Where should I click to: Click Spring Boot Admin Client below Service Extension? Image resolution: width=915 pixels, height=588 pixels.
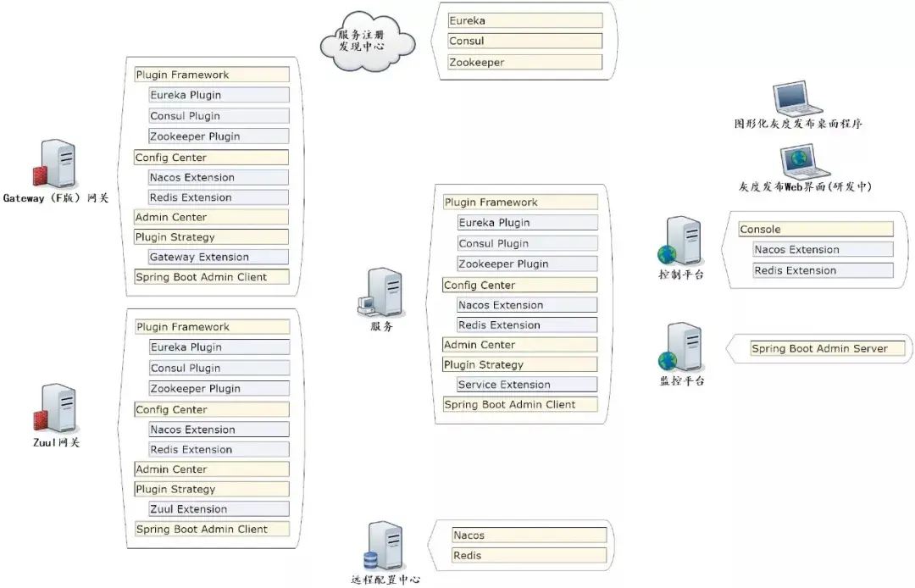[520, 404]
